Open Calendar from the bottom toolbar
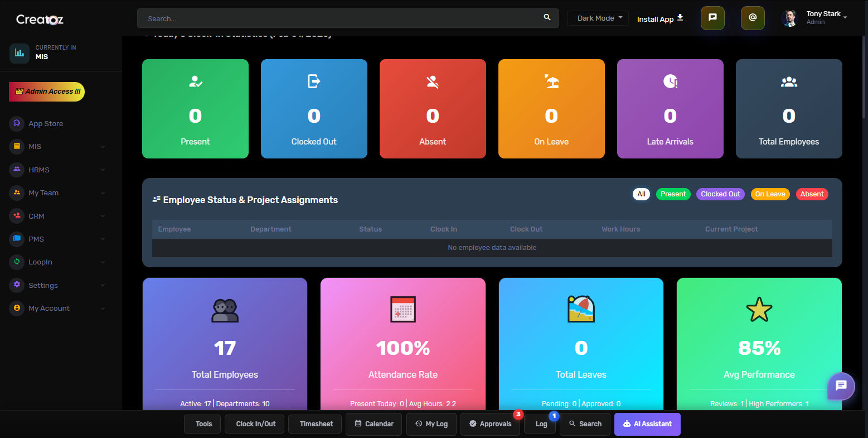This screenshot has width=868, height=438. pos(374,424)
